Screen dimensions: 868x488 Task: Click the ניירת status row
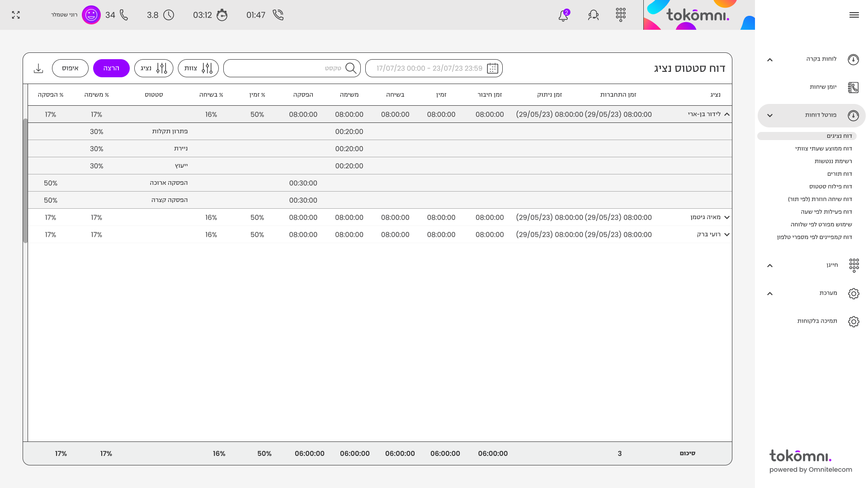380,149
